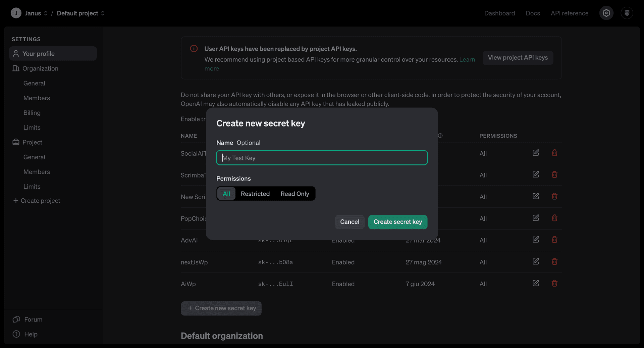This screenshot has width=644, height=348.
Task: Open Billing settings
Action: [x=32, y=113]
